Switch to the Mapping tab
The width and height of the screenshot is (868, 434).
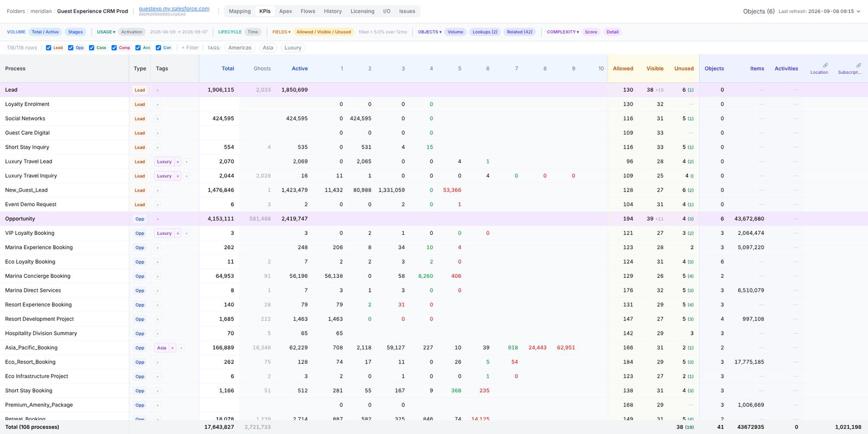coord(240,11)
